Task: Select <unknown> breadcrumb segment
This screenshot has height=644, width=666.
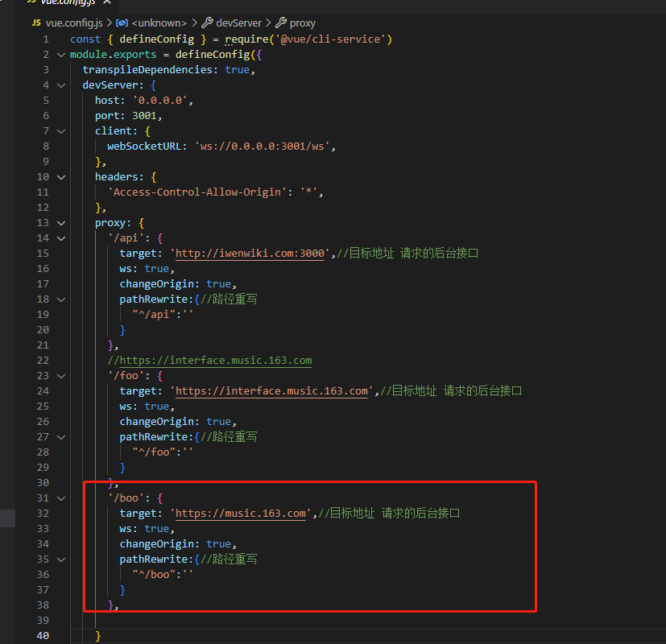Action: point(159,23)
